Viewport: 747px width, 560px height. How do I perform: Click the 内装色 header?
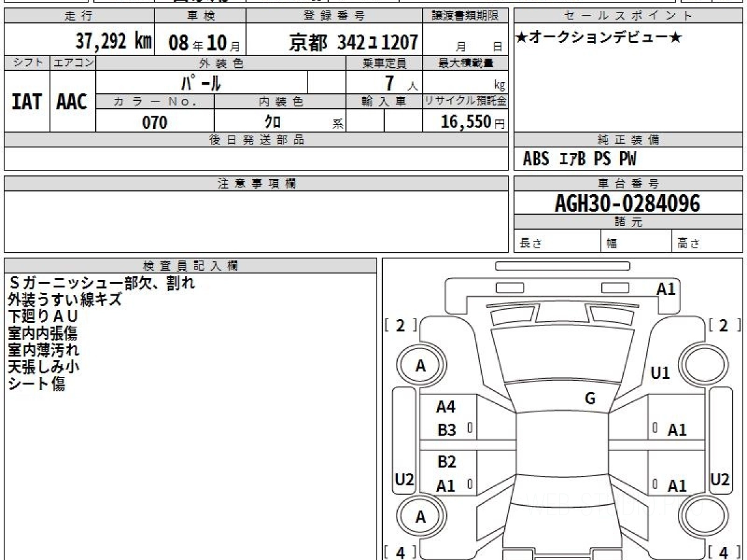coord(280,102)
